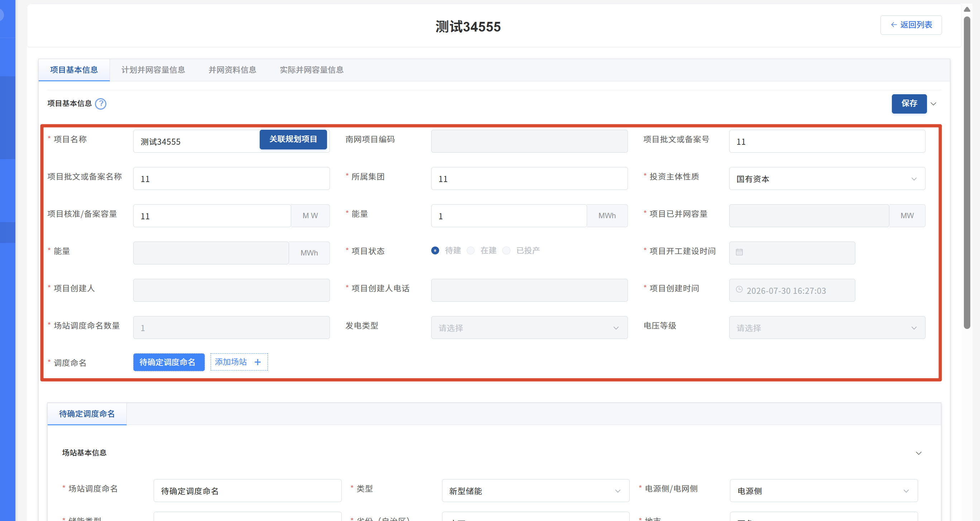Select the 在建 project status radio

[x=471, y=250]
